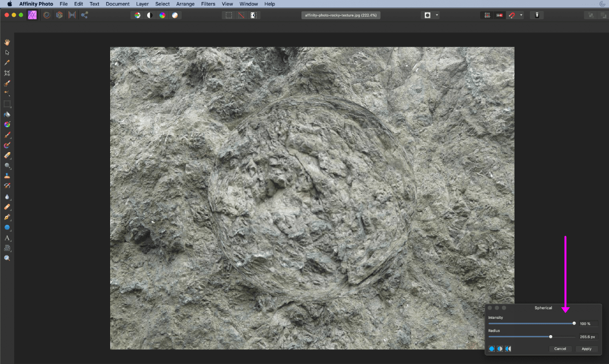Cancel the Spherical filter dialog

coord(560,349)
